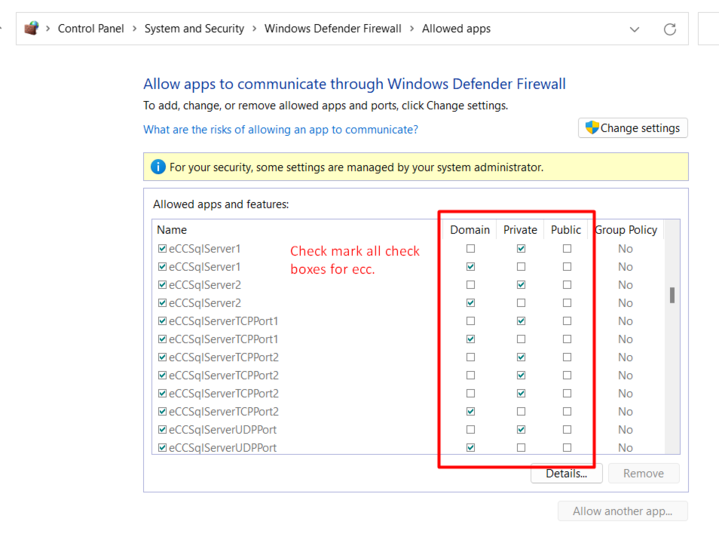
Task: Navigate to System and Security breadcrumb
Action: [x=194, y=28]
